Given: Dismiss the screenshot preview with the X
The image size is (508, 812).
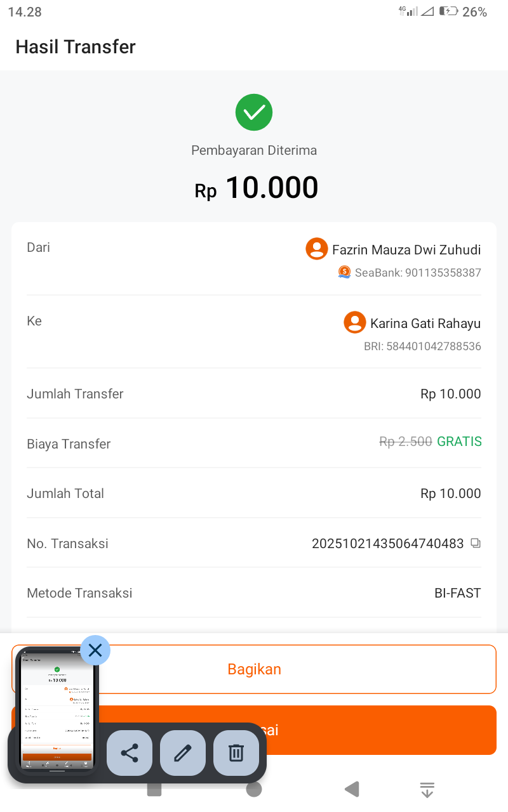Looking at the screenshot, I should tap(95, 650).
